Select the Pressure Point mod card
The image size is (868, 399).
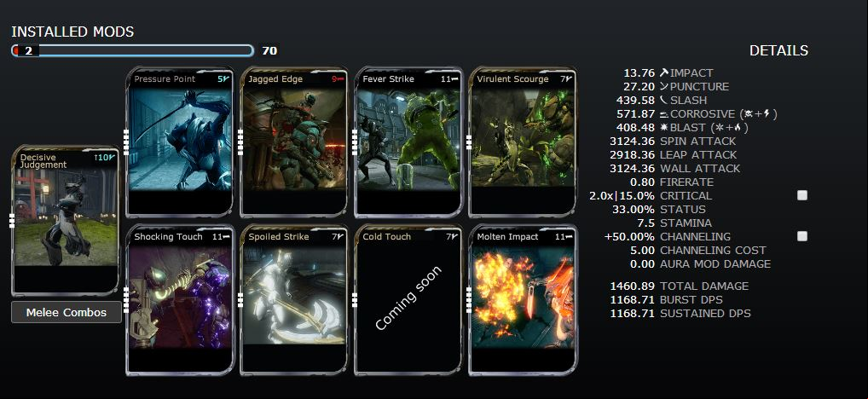pyautogui.click(x=180, y=142)
